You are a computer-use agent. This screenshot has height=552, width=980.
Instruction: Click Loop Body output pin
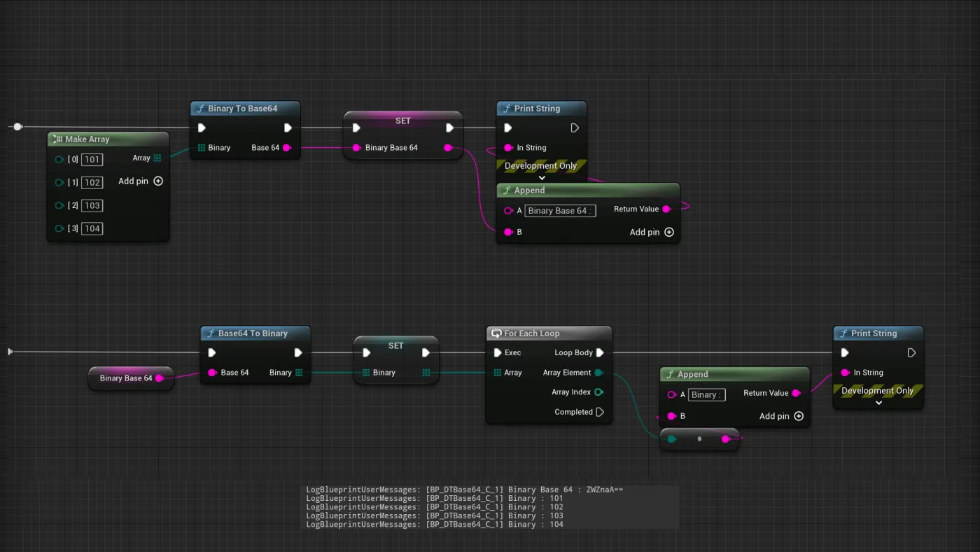pos(600,352)
